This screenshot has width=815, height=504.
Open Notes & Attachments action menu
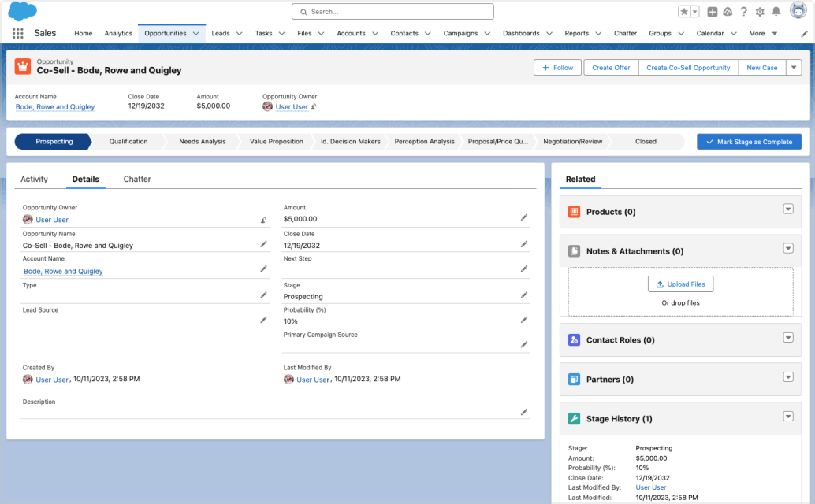(x=788, y=248)
